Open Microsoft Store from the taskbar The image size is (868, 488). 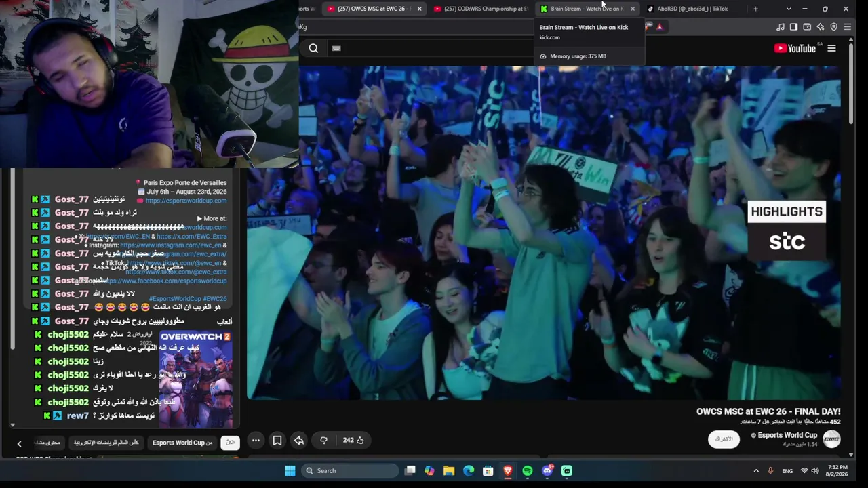488,471
